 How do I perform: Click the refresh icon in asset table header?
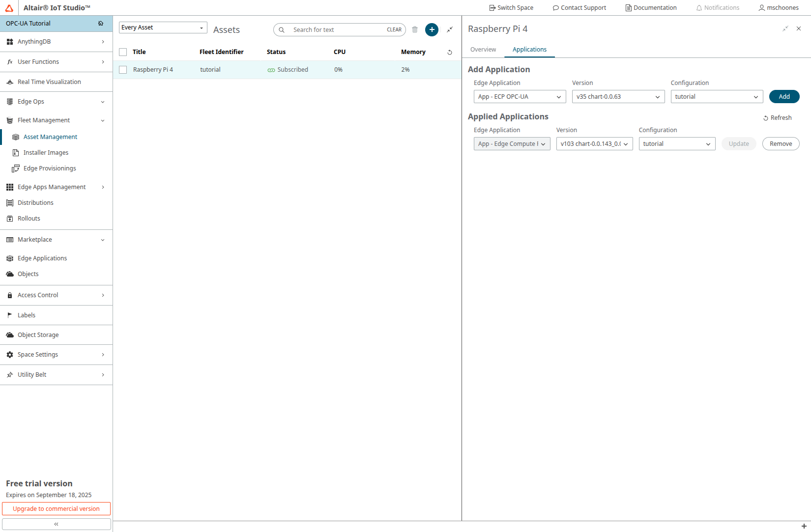pyautogui.click(x=450, y=52)
